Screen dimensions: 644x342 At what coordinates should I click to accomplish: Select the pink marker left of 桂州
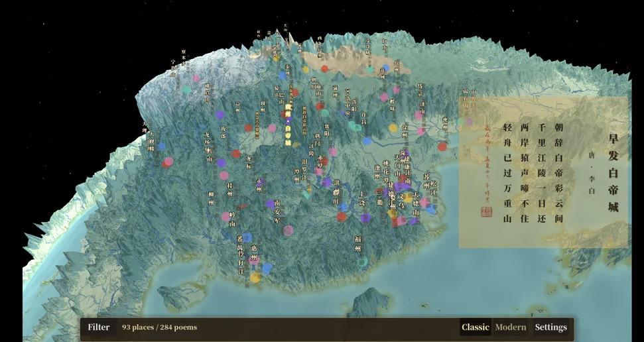224,176
